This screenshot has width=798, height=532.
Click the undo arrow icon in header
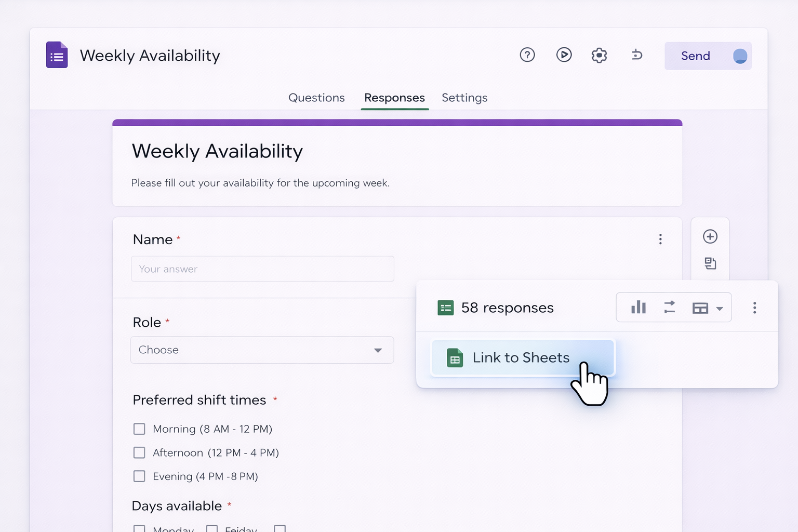[636, 55]
